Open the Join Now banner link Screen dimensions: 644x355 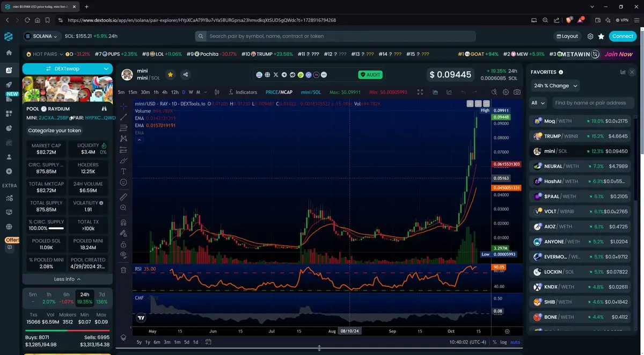(x=618, y=54)
